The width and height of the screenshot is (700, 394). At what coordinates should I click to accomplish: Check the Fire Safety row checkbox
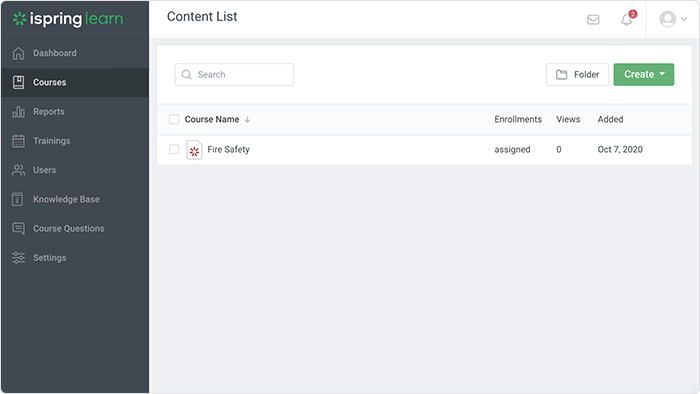coord(174,149)
